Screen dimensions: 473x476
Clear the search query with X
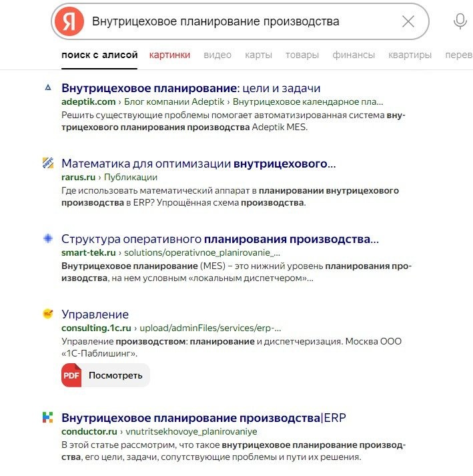point(408,21)
